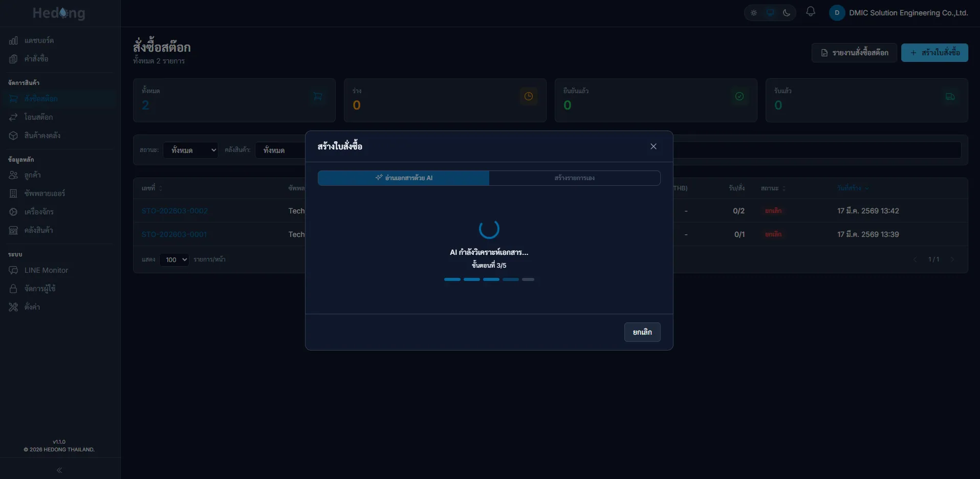This screenshot has width=980, height=479.
Task: Click the รายงานสั่งซื้อสต๊อก report button
Action: [854, 53]
